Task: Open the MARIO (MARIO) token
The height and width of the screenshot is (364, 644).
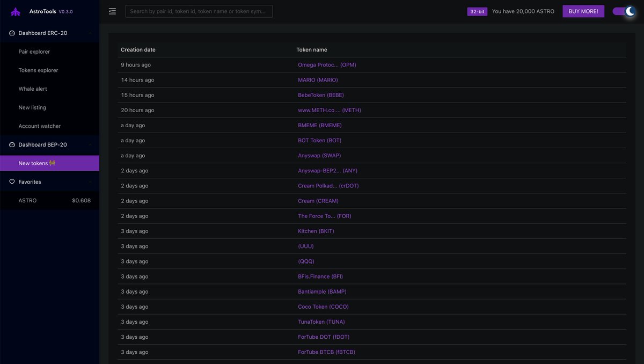Action: pyautogui.click(x=318, y=80)
